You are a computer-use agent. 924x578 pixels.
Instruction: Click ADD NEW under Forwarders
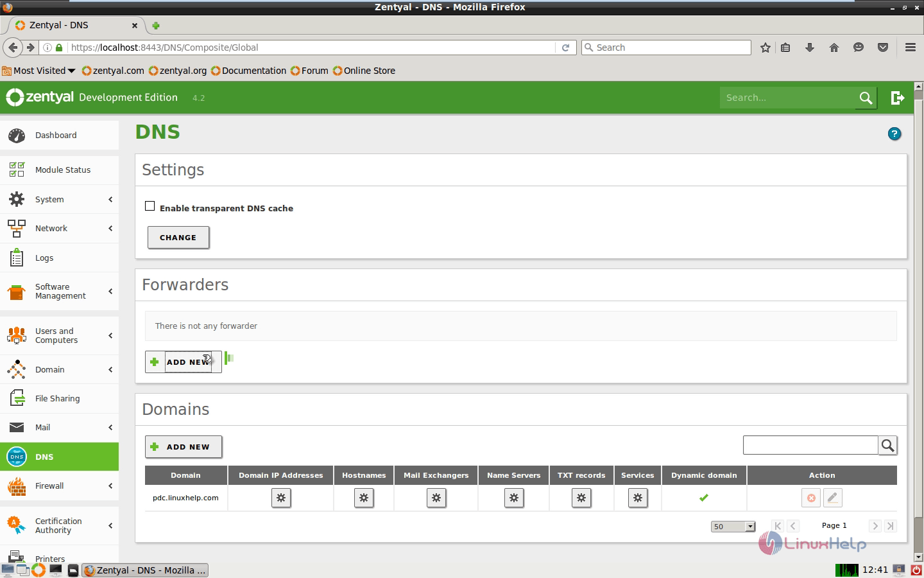point(184,362)
